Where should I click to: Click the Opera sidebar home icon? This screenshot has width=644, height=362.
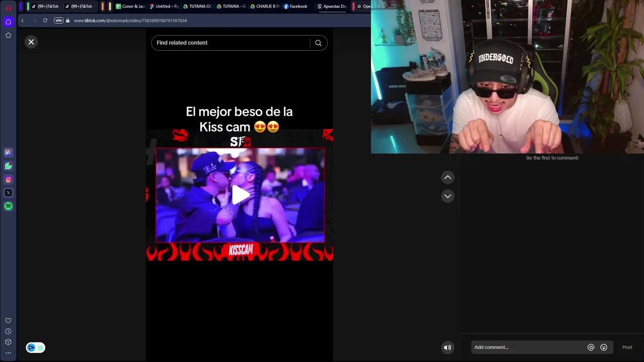pos(8,22)
